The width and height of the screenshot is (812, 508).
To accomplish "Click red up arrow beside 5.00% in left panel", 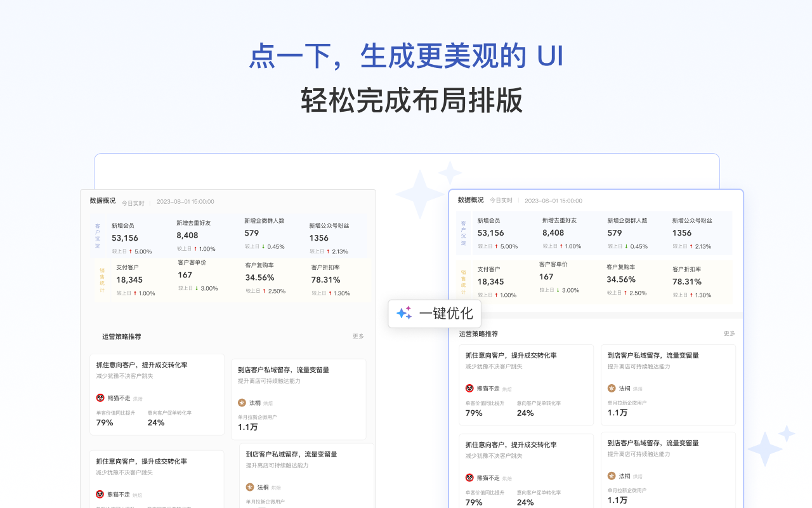I will coord(131,251).
